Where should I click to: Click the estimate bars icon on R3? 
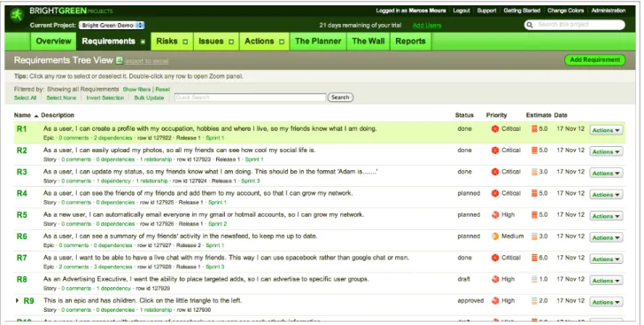[534, 172]
